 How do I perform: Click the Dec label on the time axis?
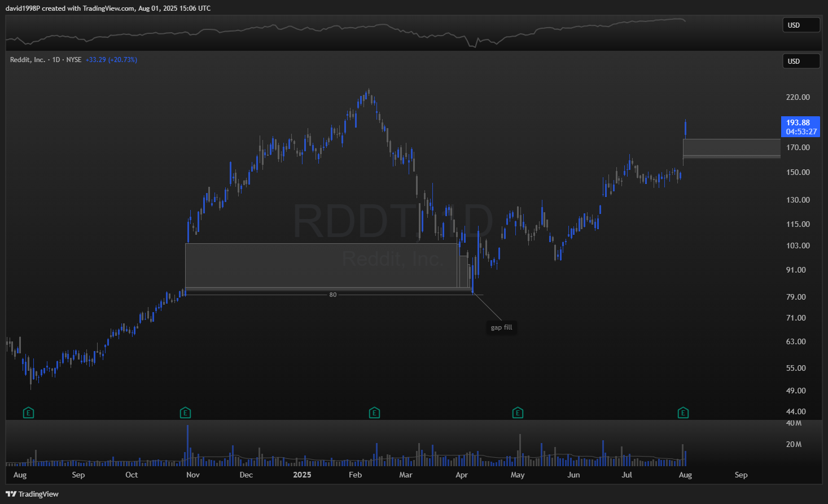[246, 475]
